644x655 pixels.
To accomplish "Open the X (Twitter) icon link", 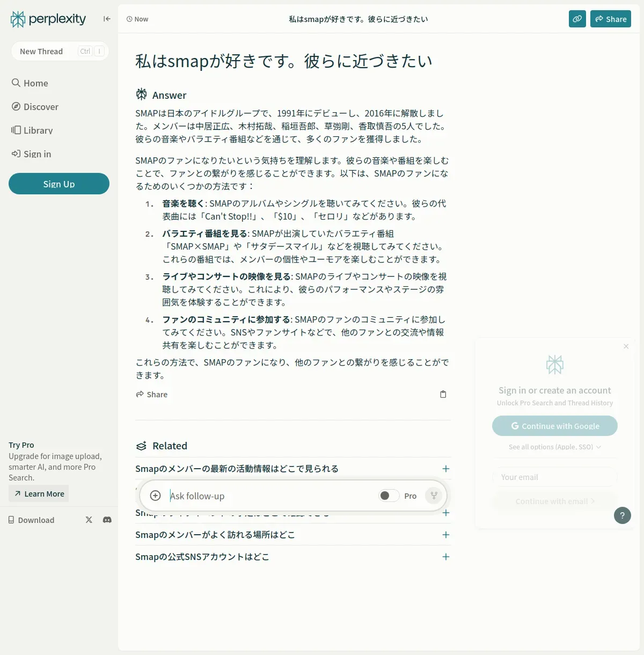I will click(89, 520).
